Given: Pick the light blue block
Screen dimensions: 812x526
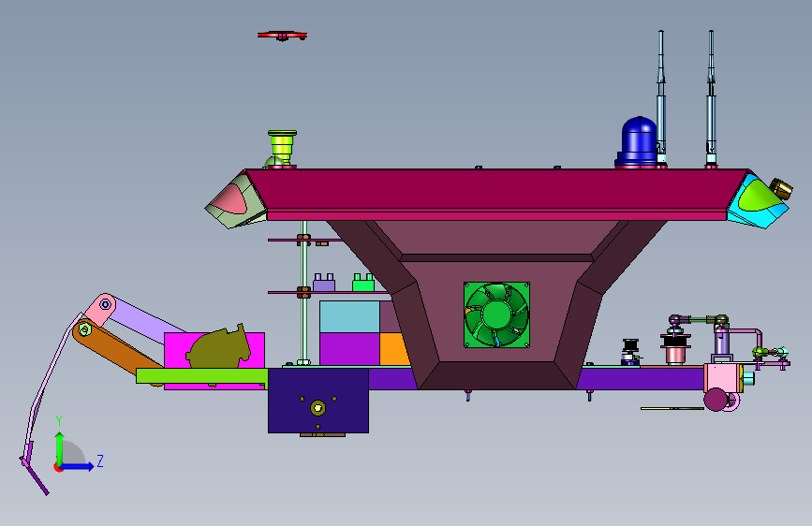Looking at the screenshot, I should point(349,316).
